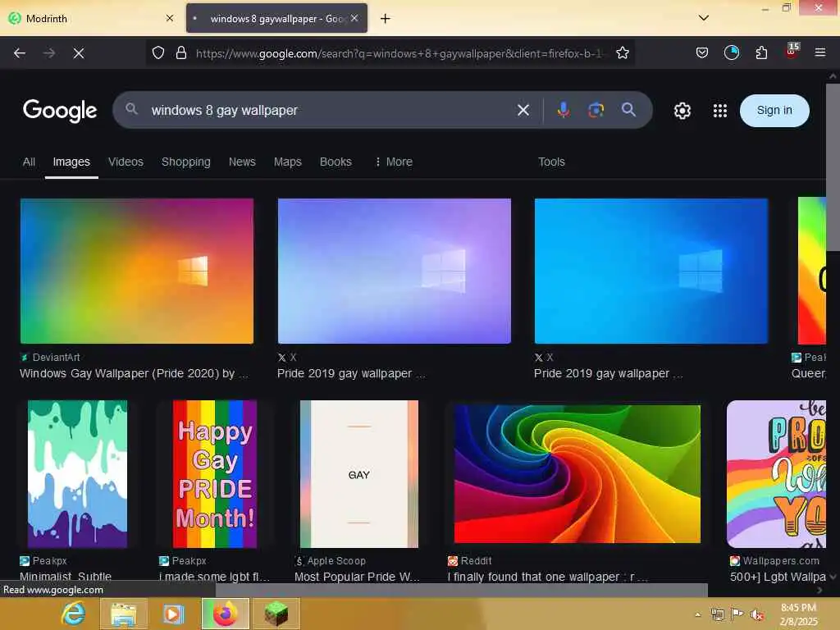The image size is (840, 630).
Task: Open 'Most Popular Pride W...' title
Action: [x=358, y=577]
